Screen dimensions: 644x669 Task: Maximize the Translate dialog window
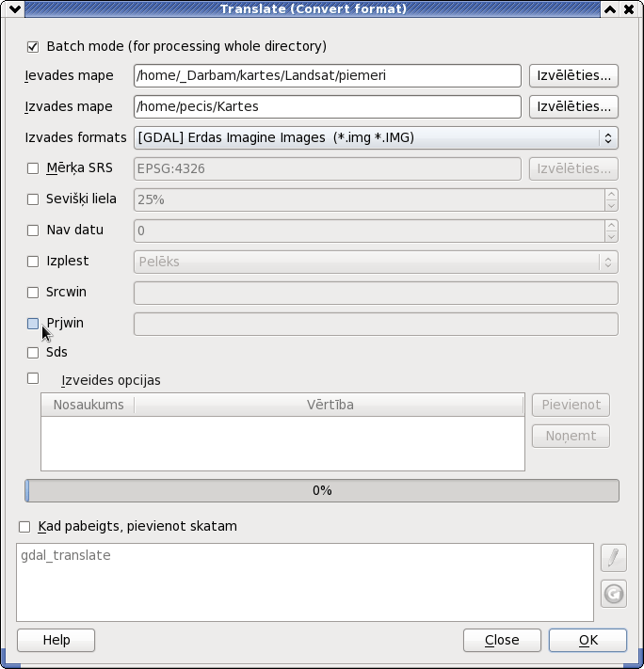[x=610, y=9]
